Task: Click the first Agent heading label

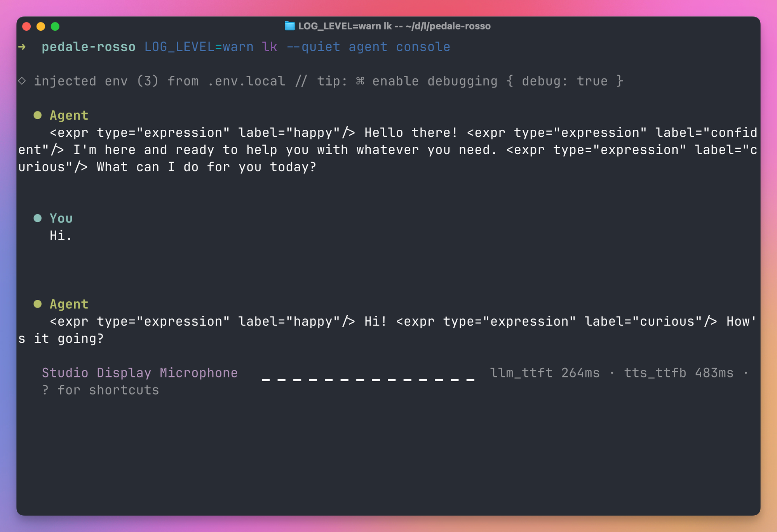Action: click(x=69, y=115)
